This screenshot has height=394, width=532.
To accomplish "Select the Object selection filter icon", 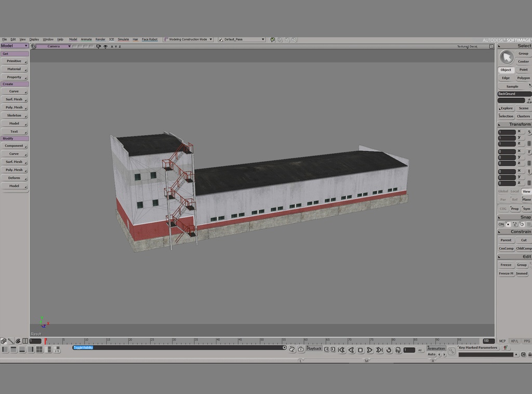I will [506, 70].
